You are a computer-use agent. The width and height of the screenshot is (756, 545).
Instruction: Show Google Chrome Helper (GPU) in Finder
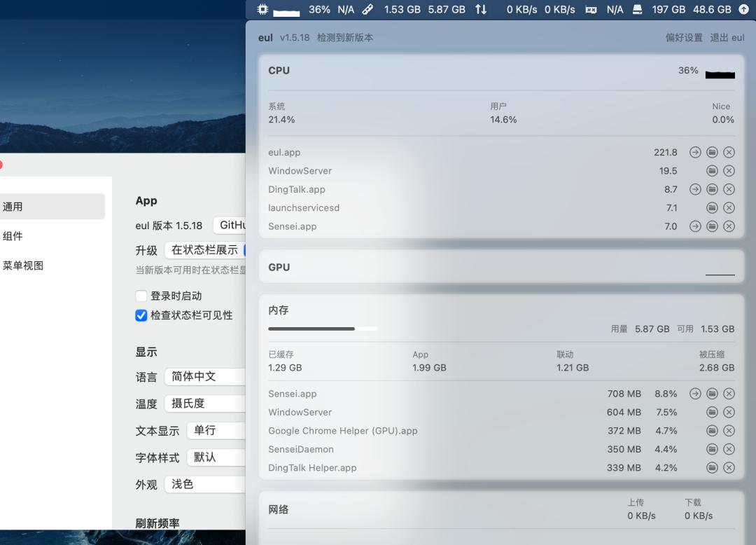coord(712,430)
